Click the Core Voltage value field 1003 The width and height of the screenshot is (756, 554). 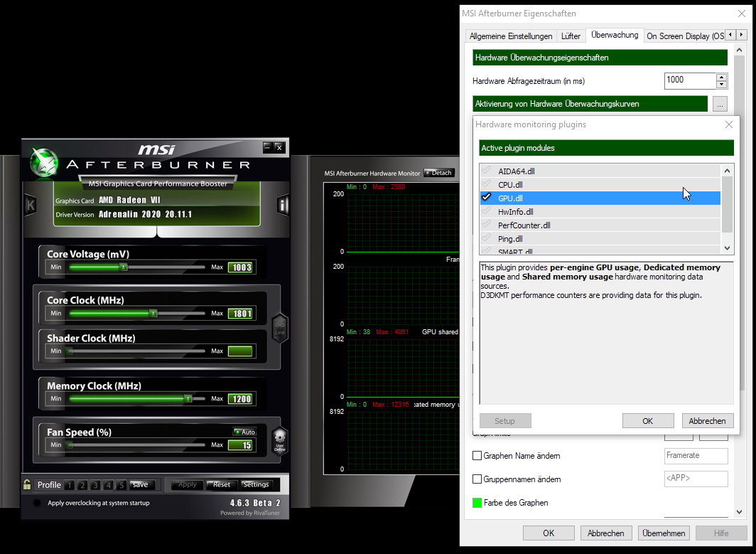pos(241,267)
